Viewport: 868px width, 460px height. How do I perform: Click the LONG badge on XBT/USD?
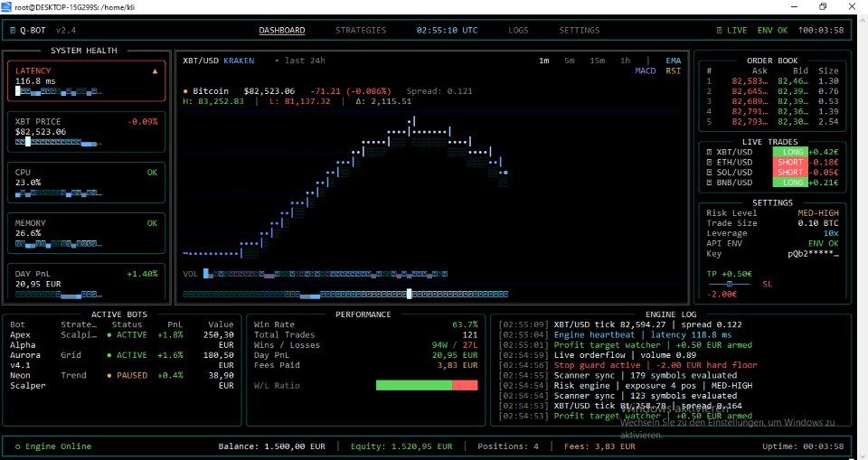click(x=790, y=152)
